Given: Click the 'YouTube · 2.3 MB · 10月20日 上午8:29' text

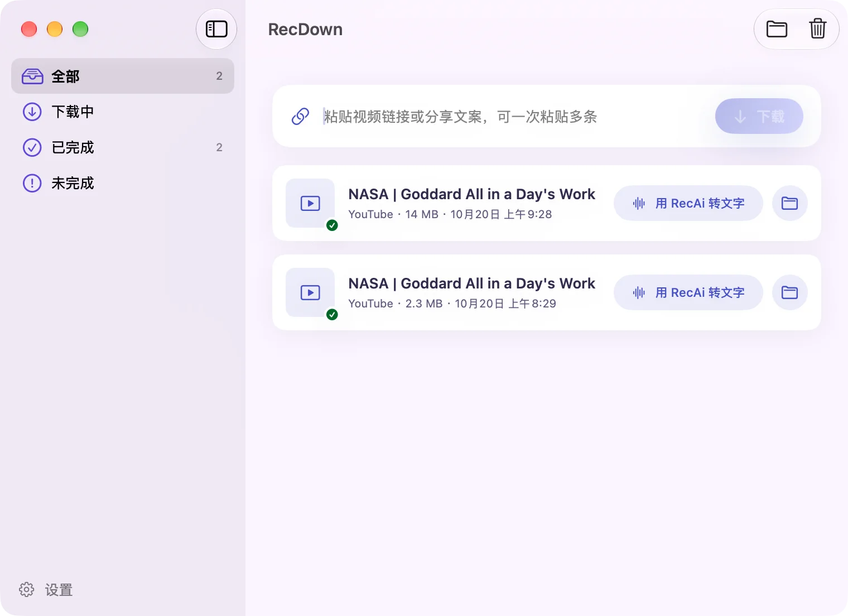Looking at the screenshot, I should coord(452,304).
